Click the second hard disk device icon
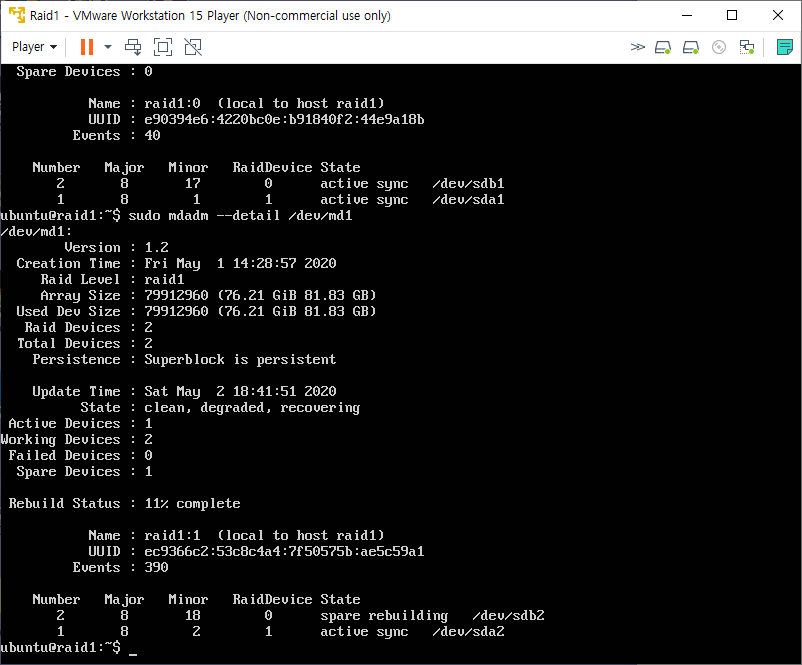 690,47
